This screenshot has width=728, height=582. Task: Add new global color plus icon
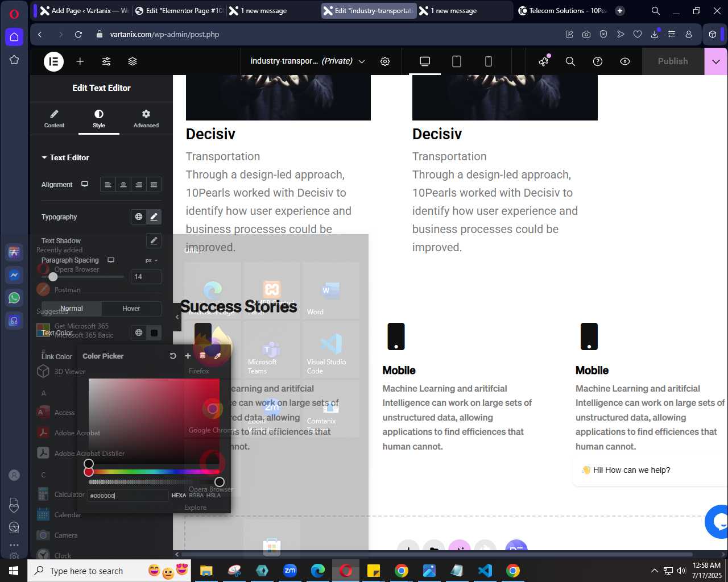click(x=188, y=356)
